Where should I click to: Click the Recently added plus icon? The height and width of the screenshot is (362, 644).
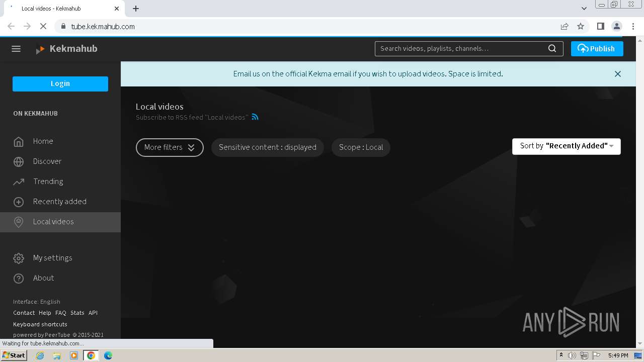(x=19, y=202)
